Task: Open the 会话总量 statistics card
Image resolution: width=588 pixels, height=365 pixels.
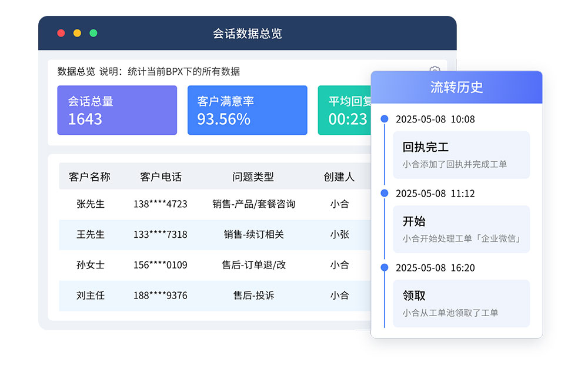Action: [117, 110]
